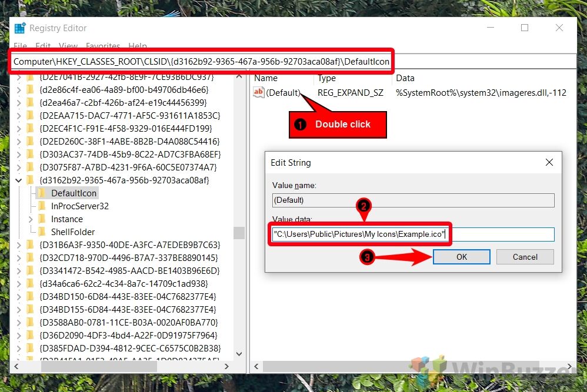Open the File menu
This screenshot has height=392, width=587.
pos(20,46)
